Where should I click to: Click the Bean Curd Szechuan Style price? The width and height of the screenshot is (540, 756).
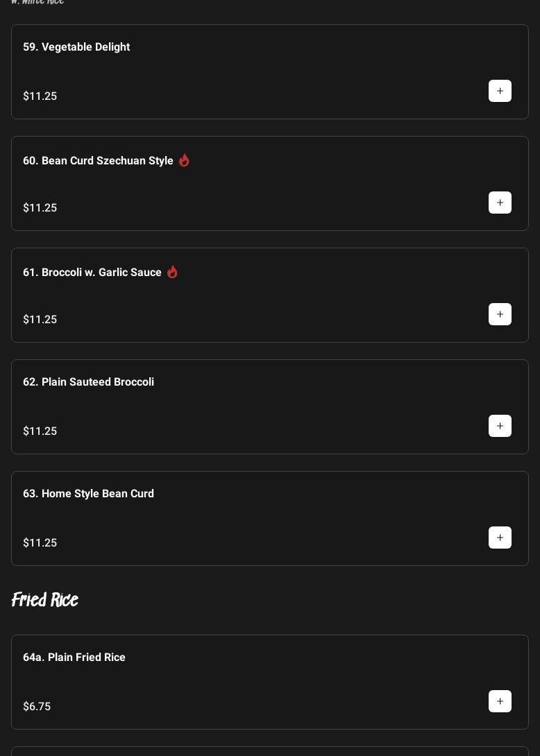(x=40, y=208)
